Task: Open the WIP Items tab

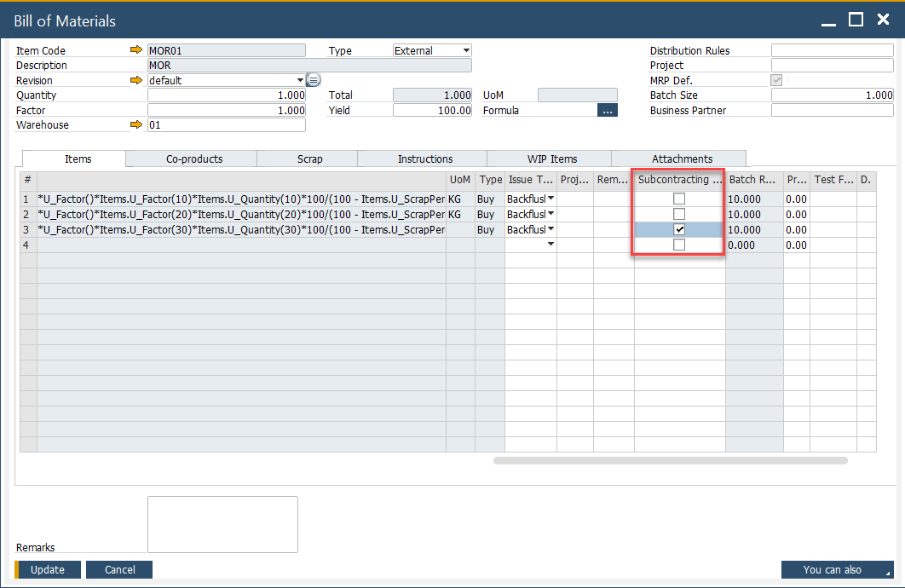Action: click(551, 159)
